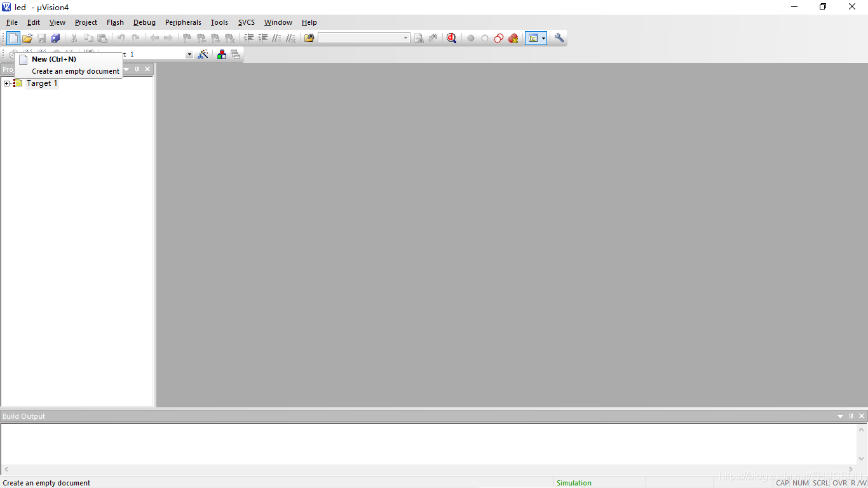Screen dimensions: 868x488
Task: Click the Build Output horizontal scroll left arrow
Action: coord(7,470)
